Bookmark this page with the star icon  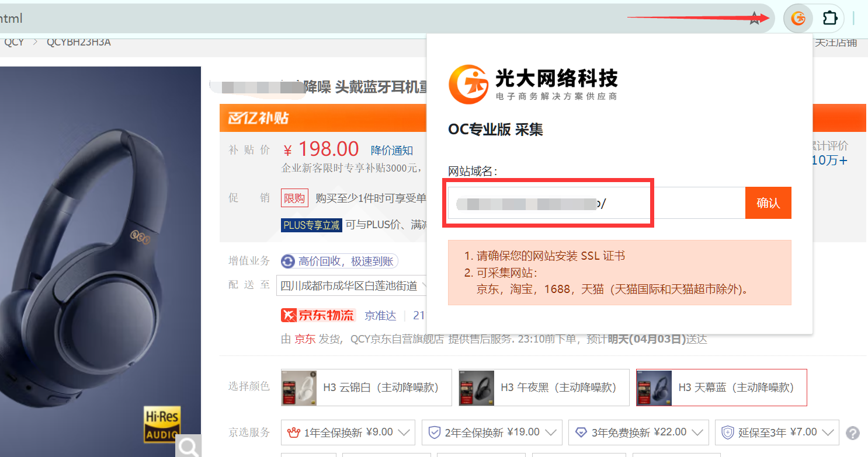[x=755, y=19]
